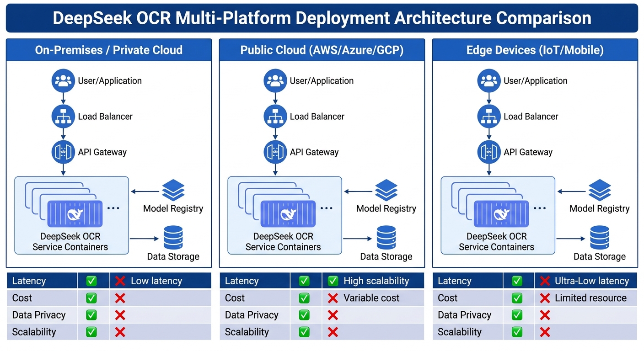Click "DeepSeek OCR Service Containers" label under Edge Devices

[497, 242]
